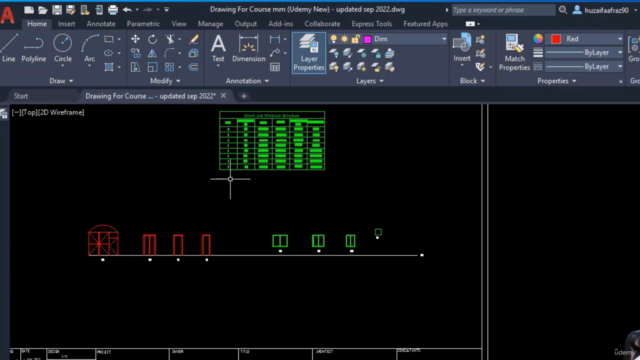
Task: Pick the Ellipse tool in Draw panel
Action: pos(109,53)
